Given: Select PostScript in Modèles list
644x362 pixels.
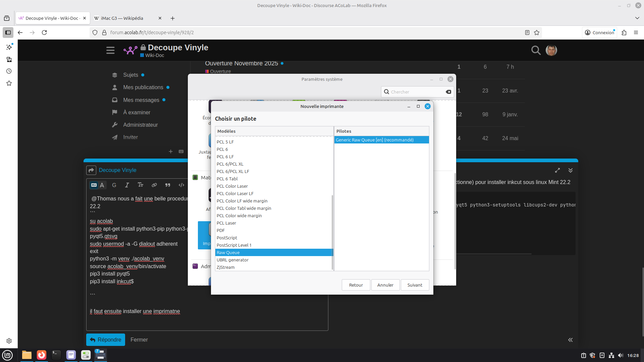Looking at the screenshot, I should pos(227,238).
